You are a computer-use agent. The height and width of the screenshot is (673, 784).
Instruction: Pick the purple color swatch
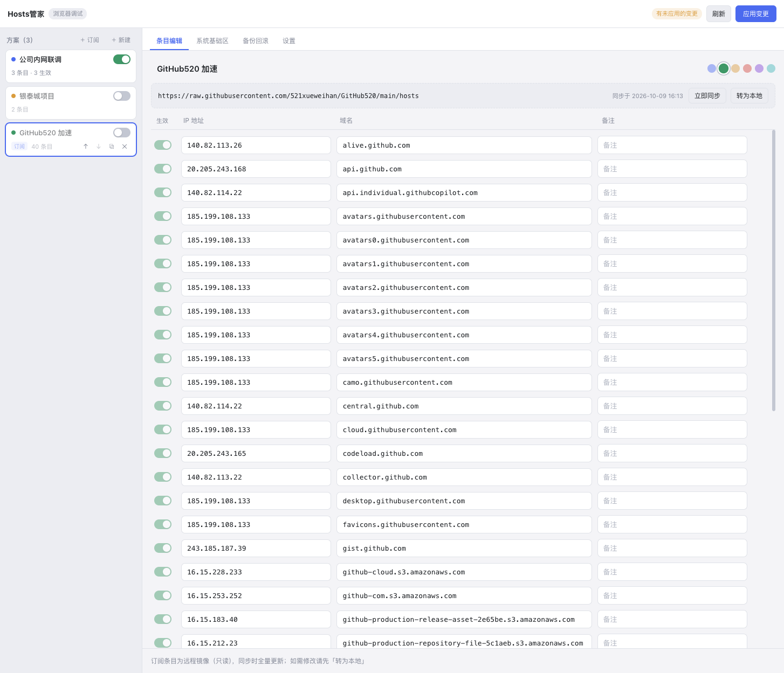[x=759, y=68]
